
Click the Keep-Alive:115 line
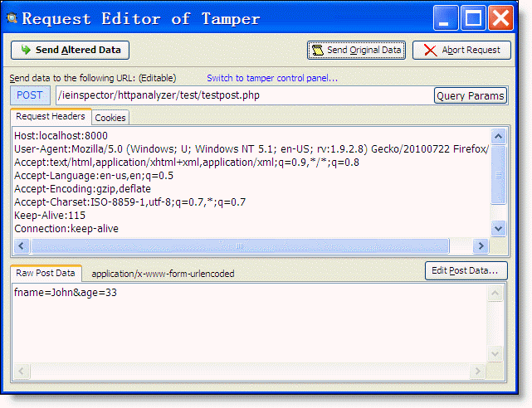[50, 216]
